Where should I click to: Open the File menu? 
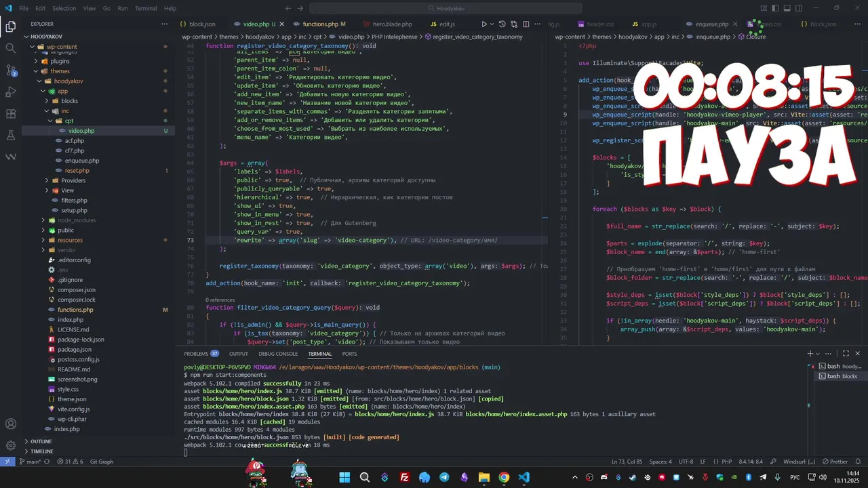coord(24,8)
